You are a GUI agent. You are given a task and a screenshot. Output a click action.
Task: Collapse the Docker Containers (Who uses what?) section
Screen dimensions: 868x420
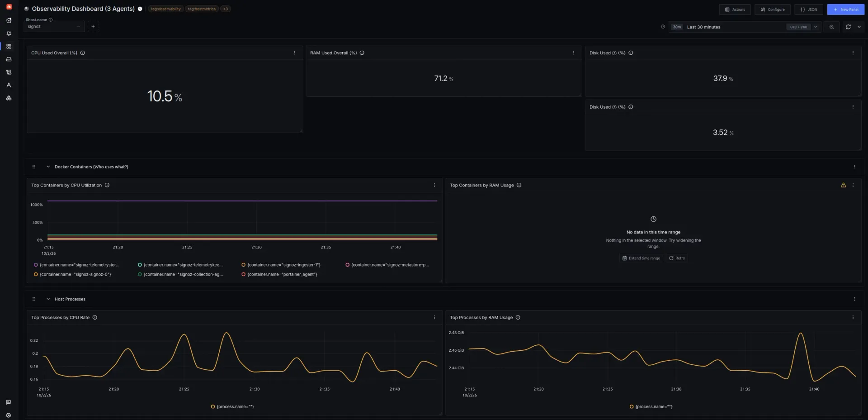(48, 167)
